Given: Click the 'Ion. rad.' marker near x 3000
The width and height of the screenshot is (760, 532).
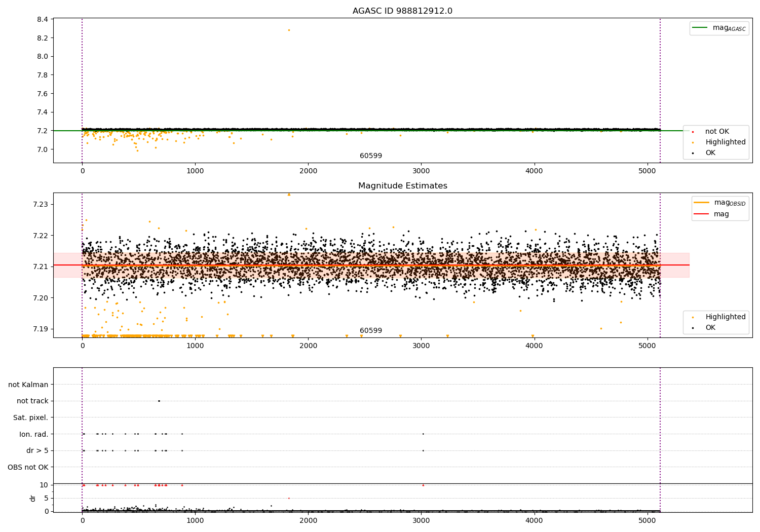Looking at the screenshot, I should pos(423,434).
